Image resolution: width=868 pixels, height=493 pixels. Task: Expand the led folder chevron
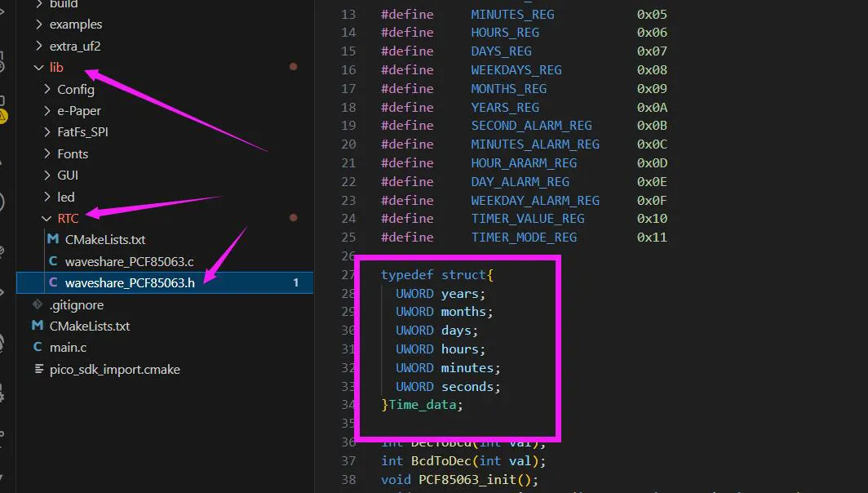pos(47,197)
